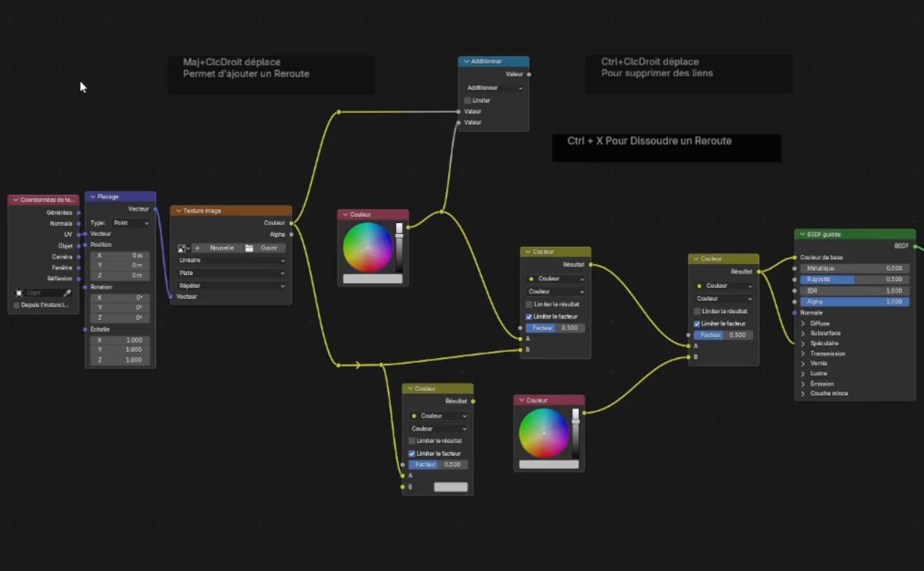924x571 pixels.
Task: Click the folder icon next to Ouvrir
Action: (249, 248)
